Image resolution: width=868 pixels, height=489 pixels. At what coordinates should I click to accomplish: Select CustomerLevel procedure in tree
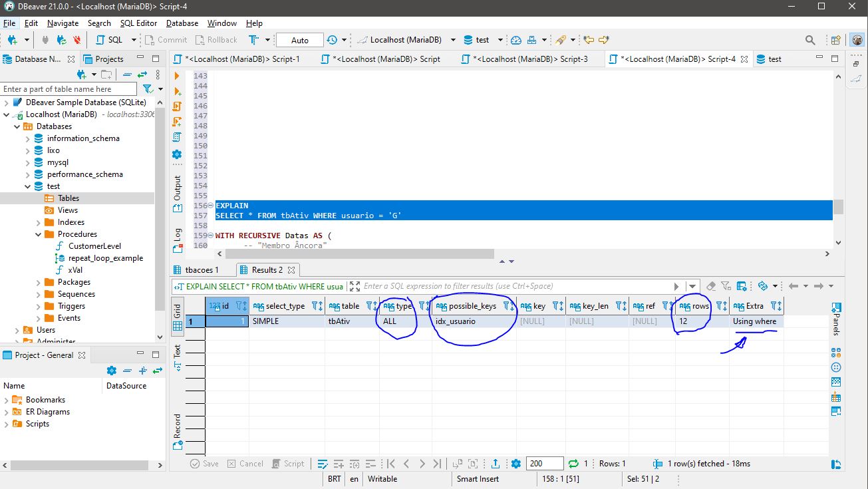[x=94, y=246]
